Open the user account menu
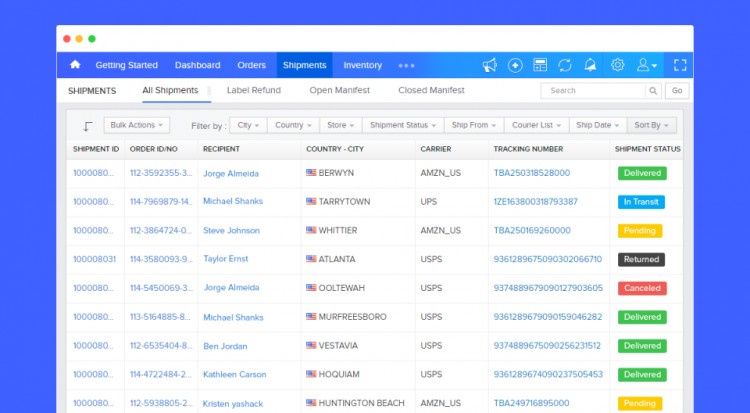750x413 pixels. 646,65
